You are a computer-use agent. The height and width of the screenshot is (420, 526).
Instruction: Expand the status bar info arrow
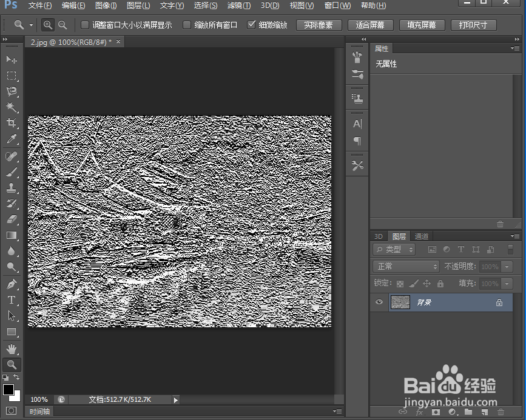click(176, 400)
